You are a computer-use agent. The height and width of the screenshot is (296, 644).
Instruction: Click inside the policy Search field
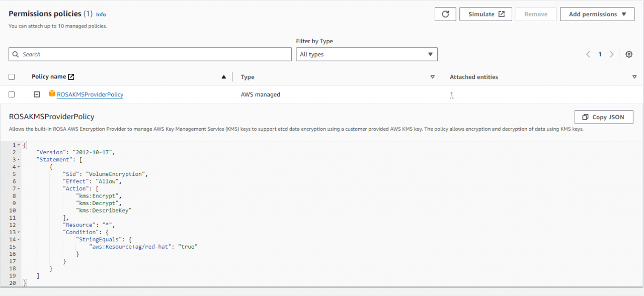click(x=151, y=54)
